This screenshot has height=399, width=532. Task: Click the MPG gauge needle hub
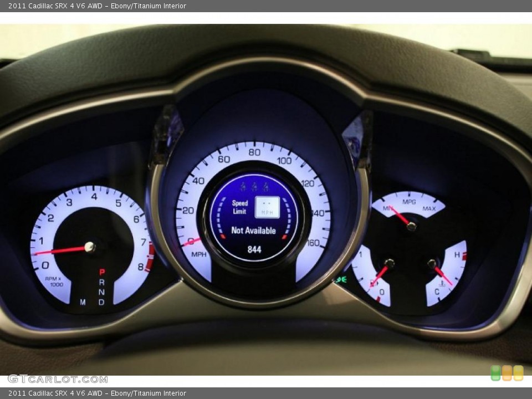click(411, 226)
